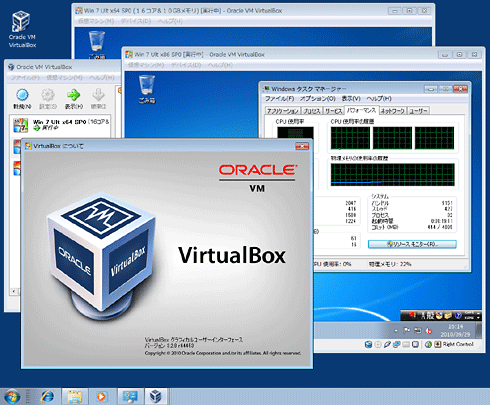Show hidden icons arrow in guest tray
Image resolution: width=490 pixels, height=405 pixels.
[396, 331]
